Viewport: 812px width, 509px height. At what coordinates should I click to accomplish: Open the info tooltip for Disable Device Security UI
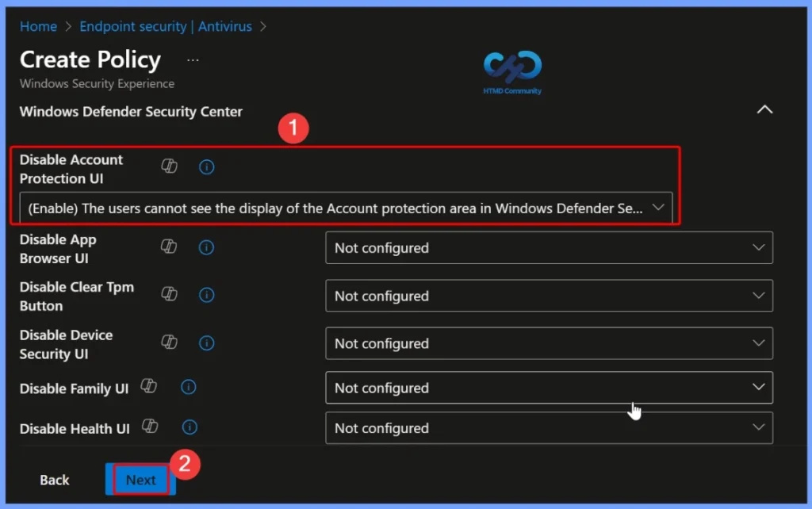click(206, 343)
